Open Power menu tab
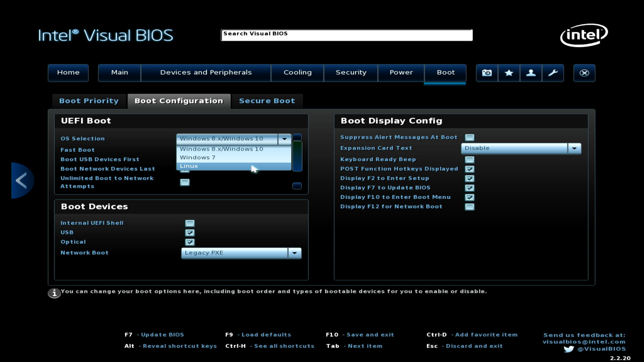 (x=401, y=73)
